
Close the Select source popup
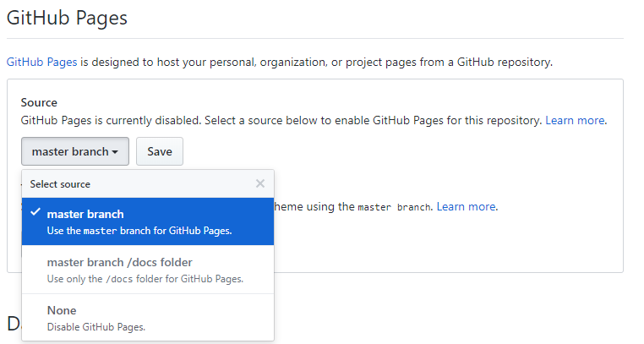[260, 183]
